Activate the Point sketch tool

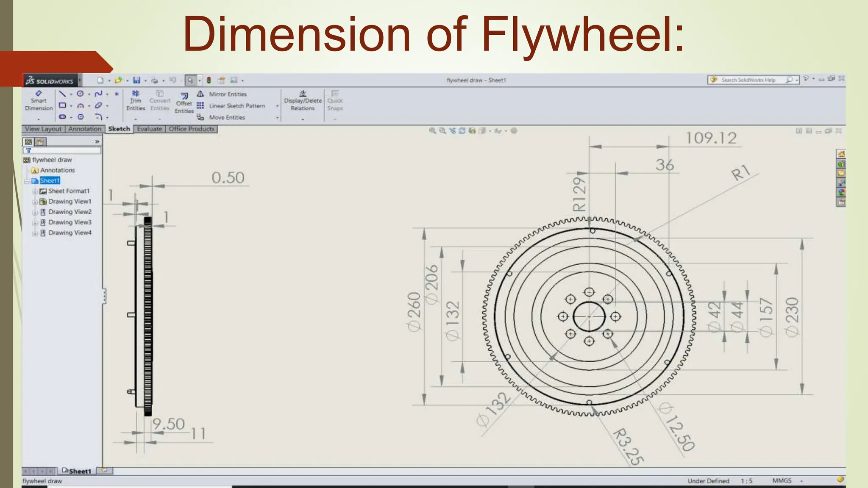[x=117, y=94]
